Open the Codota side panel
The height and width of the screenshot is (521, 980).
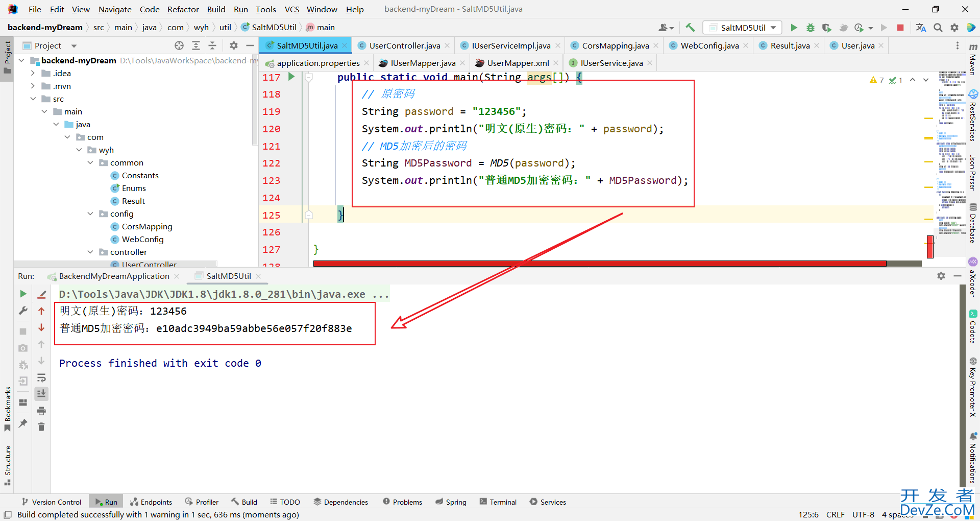click(x=973, y=327)
